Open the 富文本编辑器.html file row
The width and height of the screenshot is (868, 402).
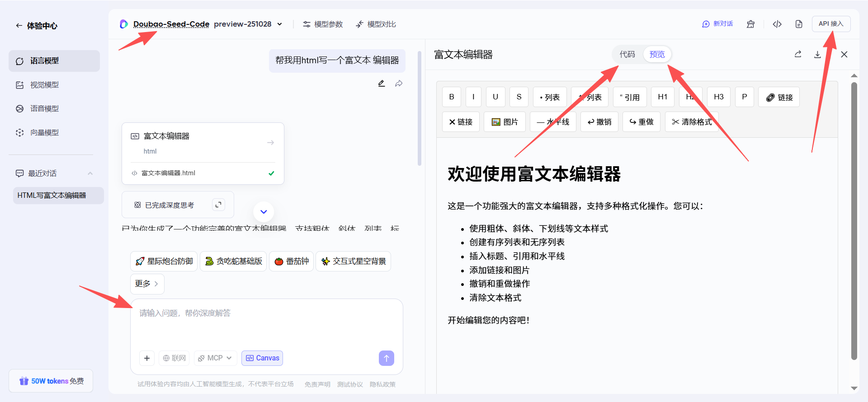203,173
